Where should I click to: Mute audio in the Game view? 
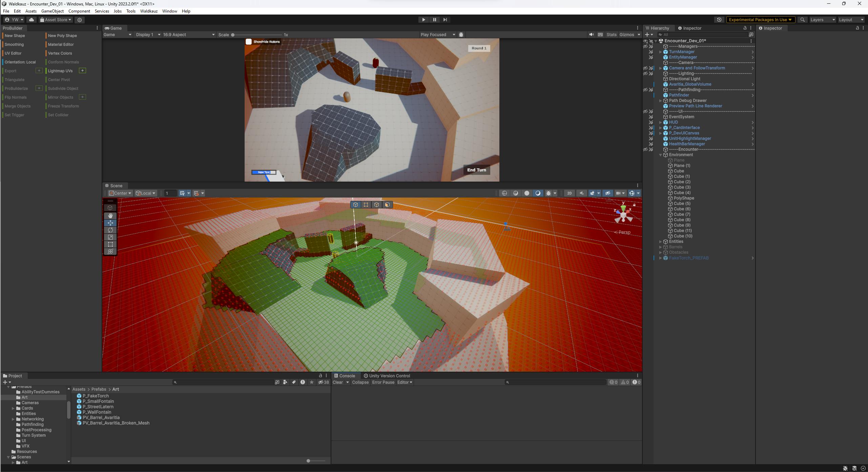coord(592,35)
